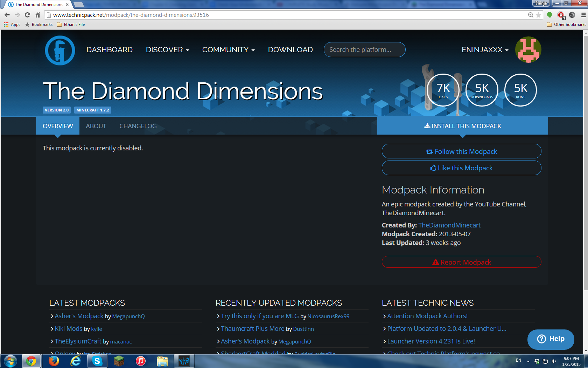Click the zoom magnifier icon in address bar
The height and width of the screenshot is (368, 588).
coord(531,15)
